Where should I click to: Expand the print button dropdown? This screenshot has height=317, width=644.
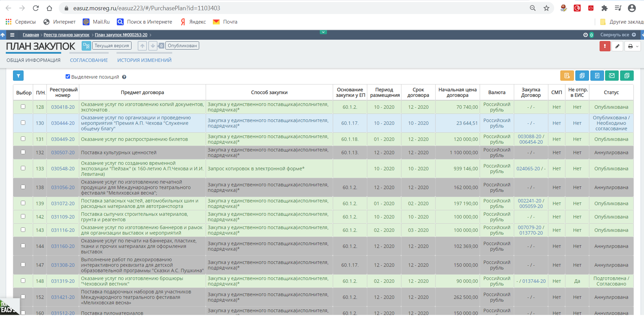[x=637, y=46]
